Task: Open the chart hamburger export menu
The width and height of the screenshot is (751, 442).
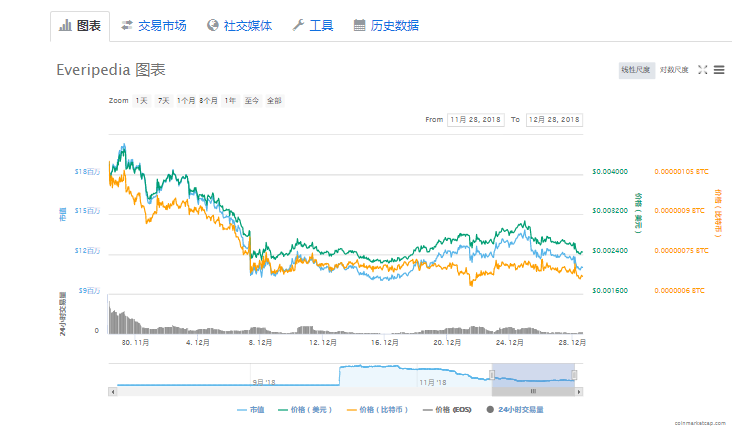Action: [719, 70]
